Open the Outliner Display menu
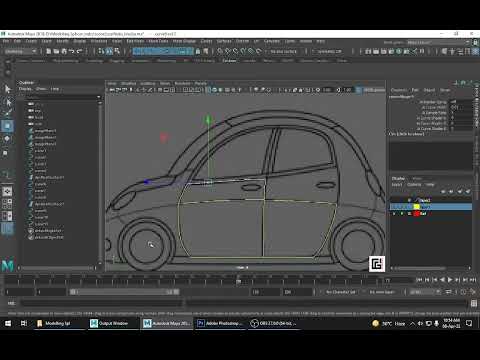The image size is (480, 360). 25,89
